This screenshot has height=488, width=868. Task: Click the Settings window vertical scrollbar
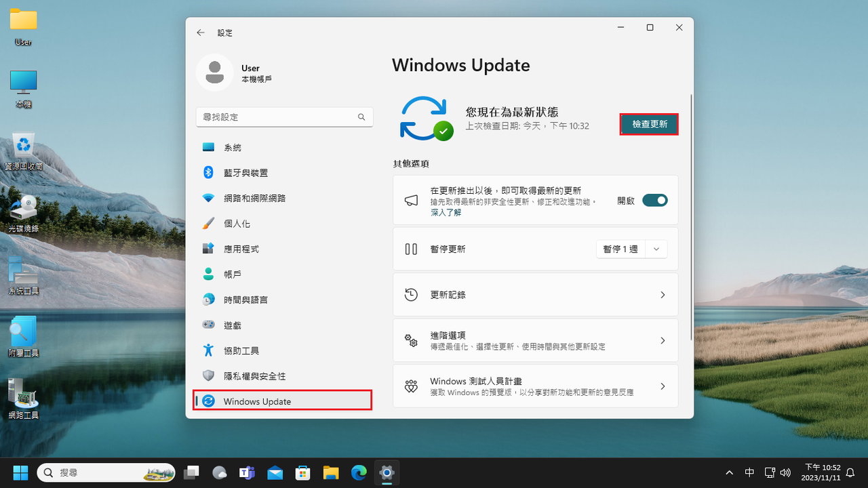tap(691, 217)
